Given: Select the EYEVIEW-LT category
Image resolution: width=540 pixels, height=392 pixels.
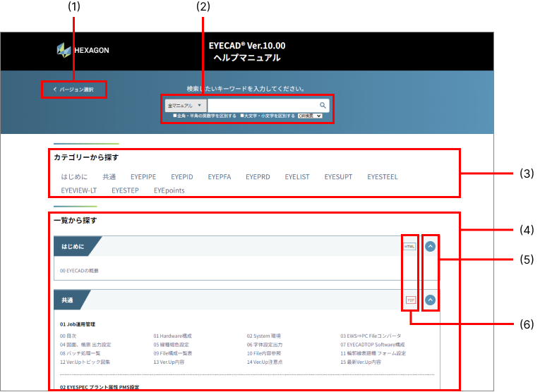Looking at the screenshot, I should tap(79, 190).
